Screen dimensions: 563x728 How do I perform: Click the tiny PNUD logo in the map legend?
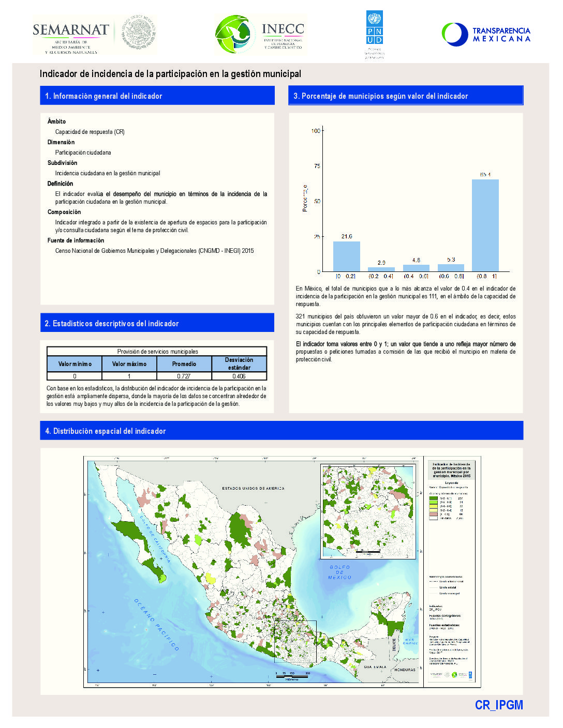coord(469,674)
